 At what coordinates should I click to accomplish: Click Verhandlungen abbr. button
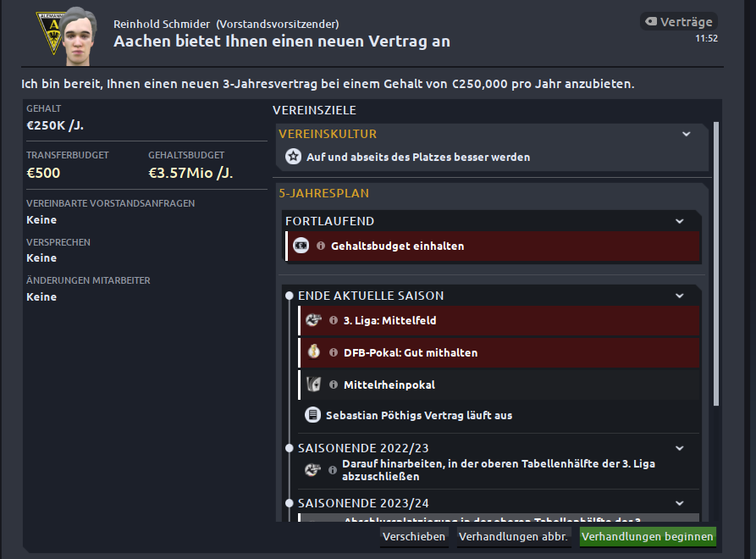tap(514, 537)
